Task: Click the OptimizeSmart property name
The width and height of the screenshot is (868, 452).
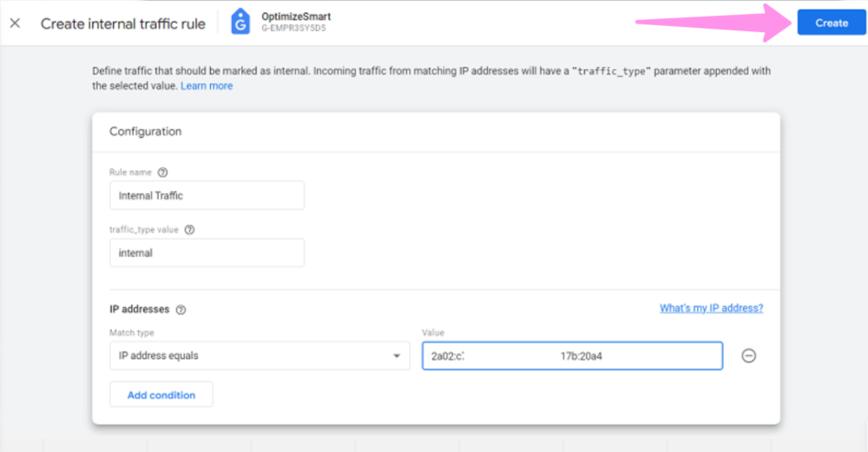Action: [296, 16]
